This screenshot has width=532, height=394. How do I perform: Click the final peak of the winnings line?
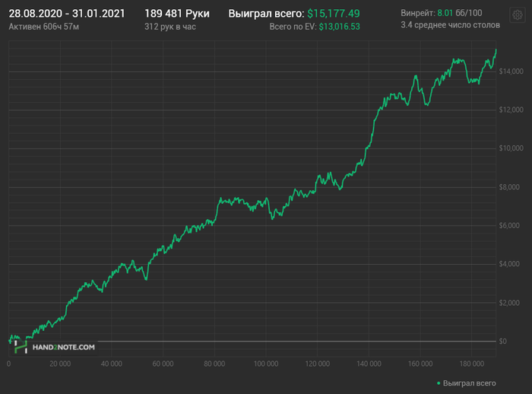(496, 50)
